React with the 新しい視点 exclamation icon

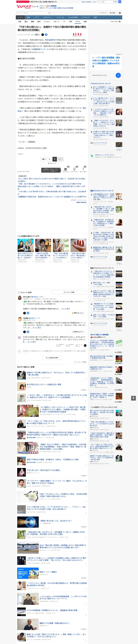83,169
